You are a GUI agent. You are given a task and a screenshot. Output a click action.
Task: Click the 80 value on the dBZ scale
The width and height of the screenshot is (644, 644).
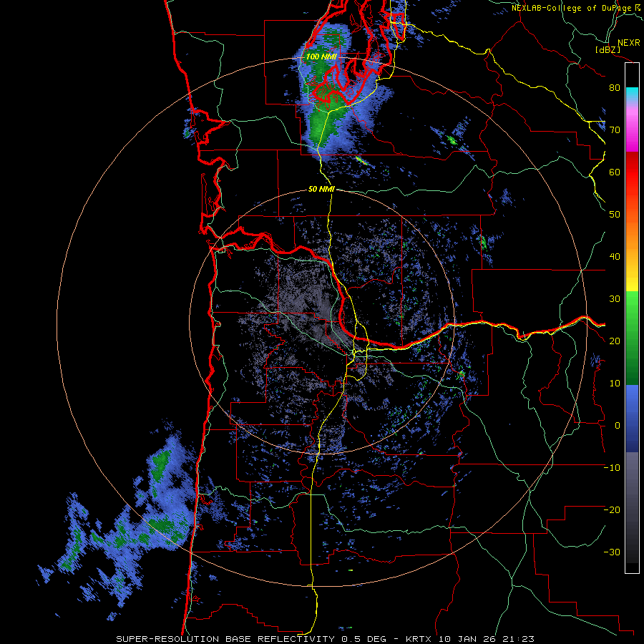point(615,87)
